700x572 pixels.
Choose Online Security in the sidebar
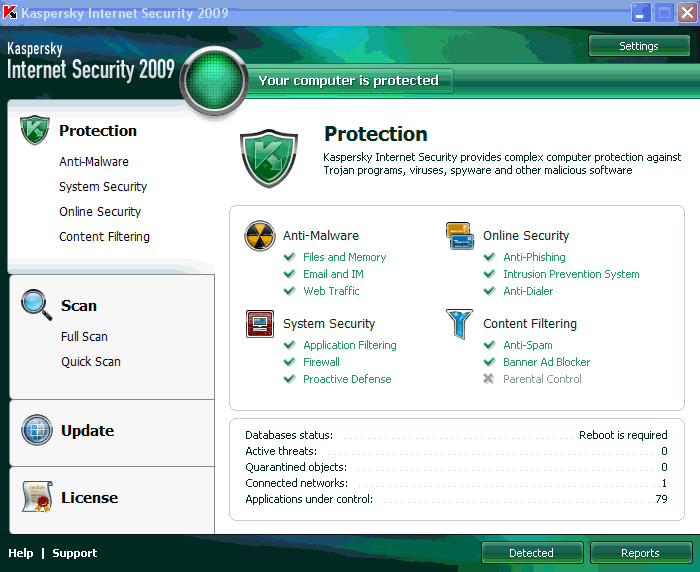pyautogui.click(x=100, y=211)
